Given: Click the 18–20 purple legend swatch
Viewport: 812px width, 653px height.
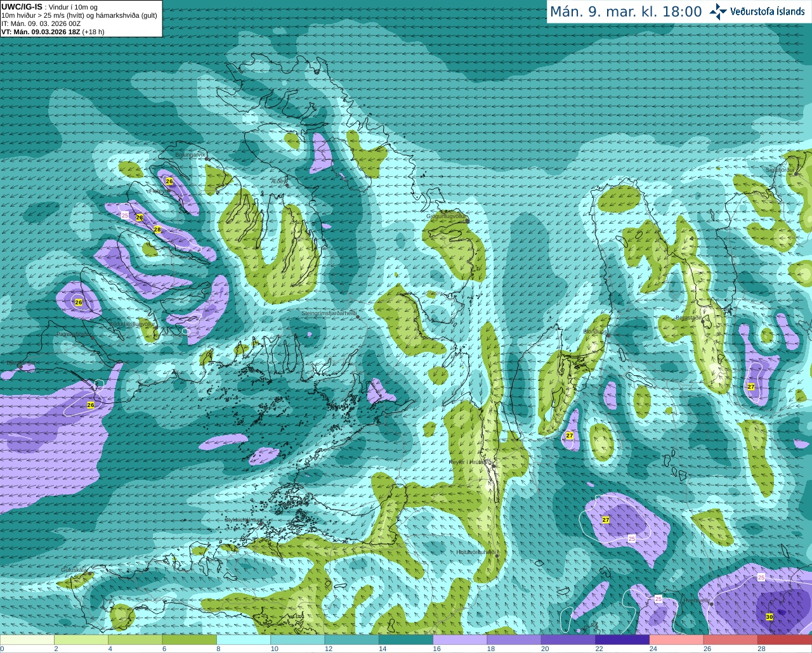Looking at the screenshot, I should point(514,640).
